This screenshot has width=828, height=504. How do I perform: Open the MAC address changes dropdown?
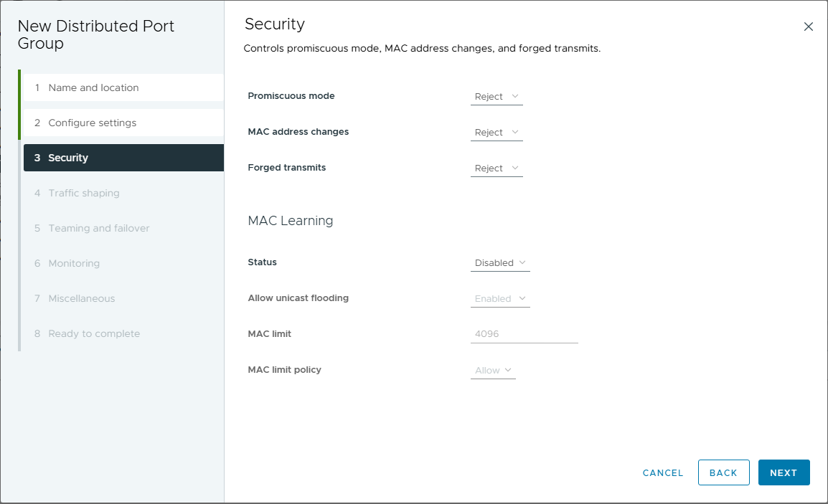(497, 133)
